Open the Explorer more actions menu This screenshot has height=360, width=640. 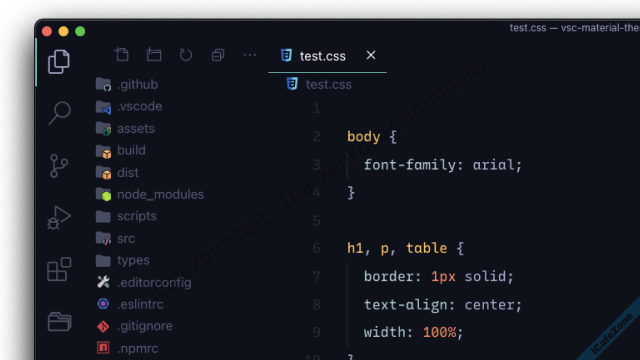click(x=250, y=55)
